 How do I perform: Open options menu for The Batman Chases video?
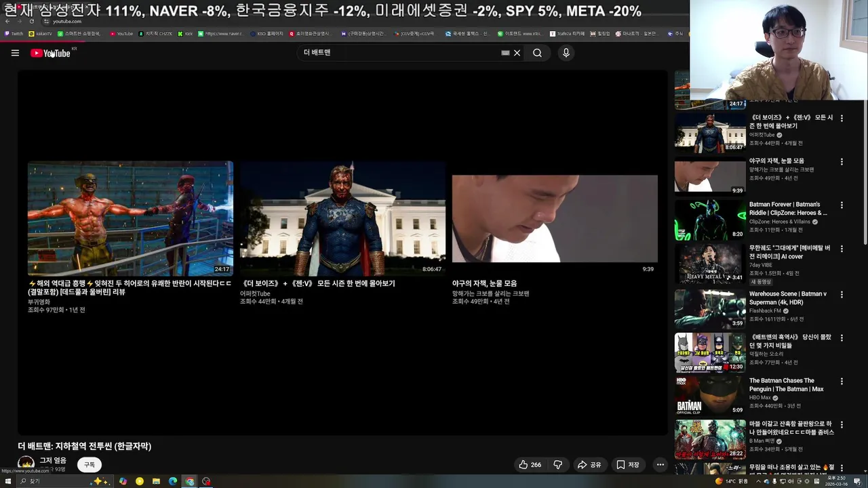pyautogui.click(x=842, y=382)
